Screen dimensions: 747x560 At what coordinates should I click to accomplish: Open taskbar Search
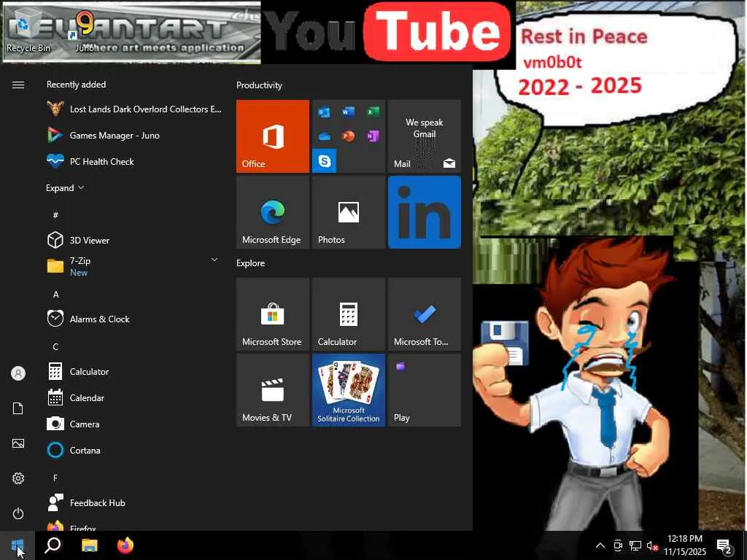click(x=53, y=545)
